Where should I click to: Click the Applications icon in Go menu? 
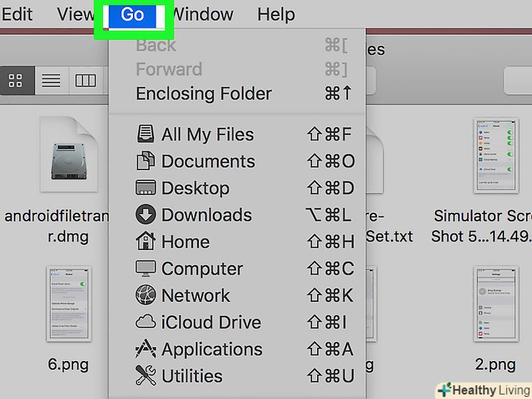click(x=145, y=349)
